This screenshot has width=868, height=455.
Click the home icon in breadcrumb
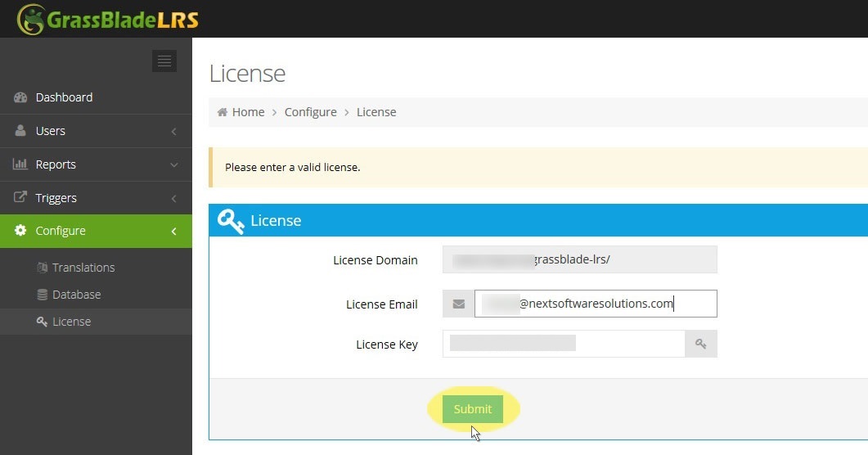(223, 112)
